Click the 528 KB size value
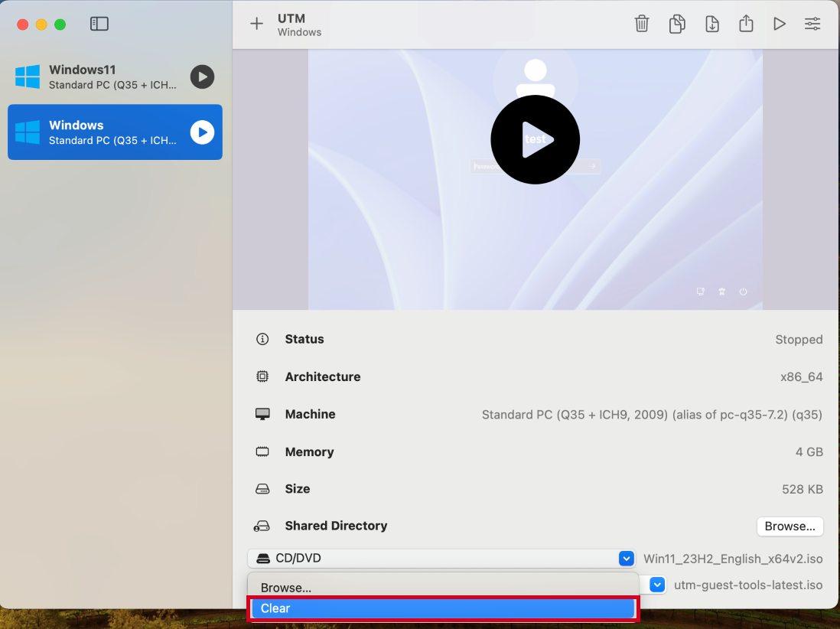The image size is (840, 629). pos(802,489)
